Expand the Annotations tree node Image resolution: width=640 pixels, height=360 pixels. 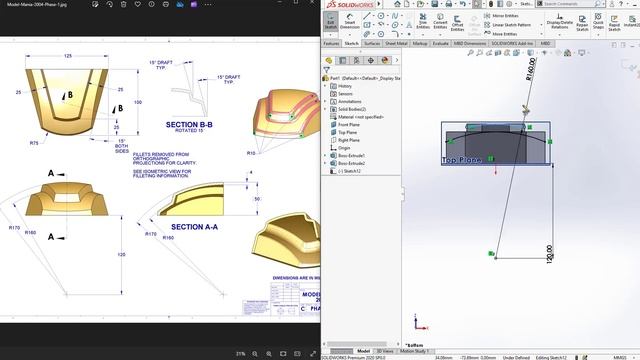(325, 102)
